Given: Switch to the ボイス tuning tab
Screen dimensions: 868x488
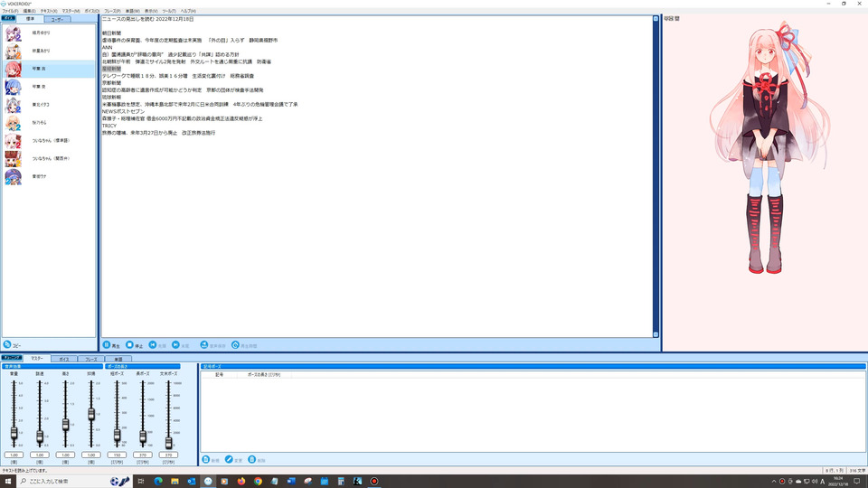Looking at the screenshot, I should [64, 359].
